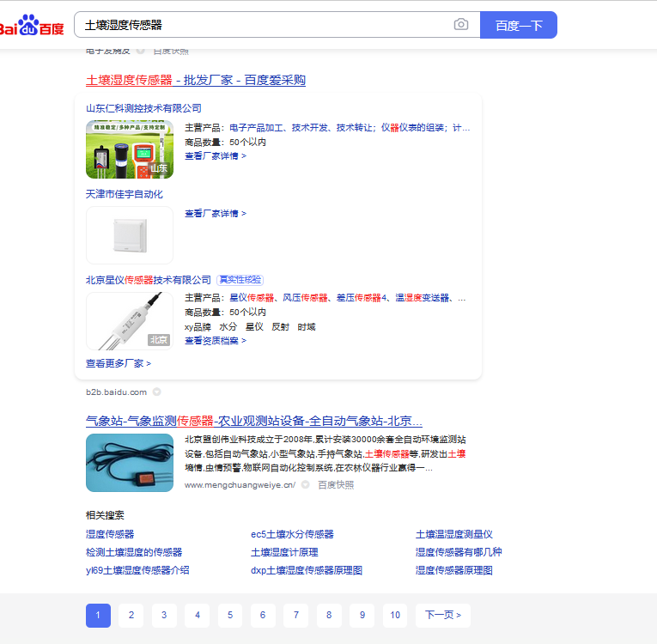
Task: Expand dropdown arrow beside mengchuangweiye URL
Action: (306, 484)
